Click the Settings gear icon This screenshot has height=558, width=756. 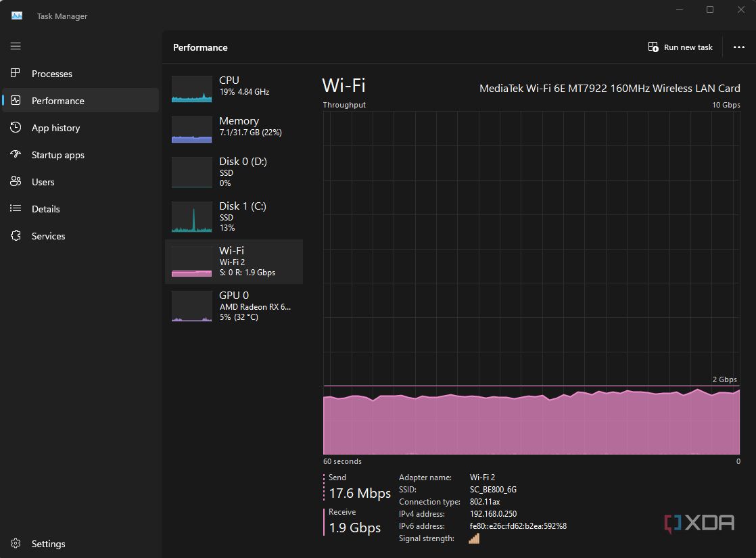point(16,543)
